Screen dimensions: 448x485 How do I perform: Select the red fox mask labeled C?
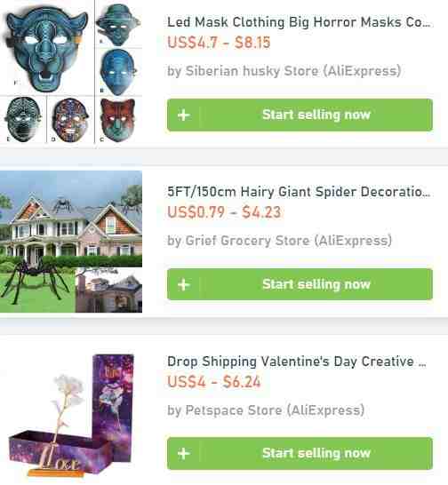[x=118, y=120]
